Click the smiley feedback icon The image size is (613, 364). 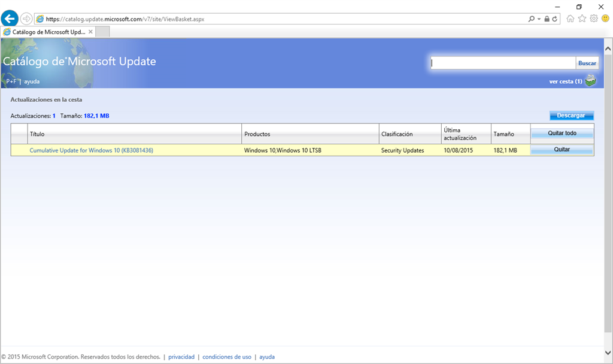click(x=605, y=19)
